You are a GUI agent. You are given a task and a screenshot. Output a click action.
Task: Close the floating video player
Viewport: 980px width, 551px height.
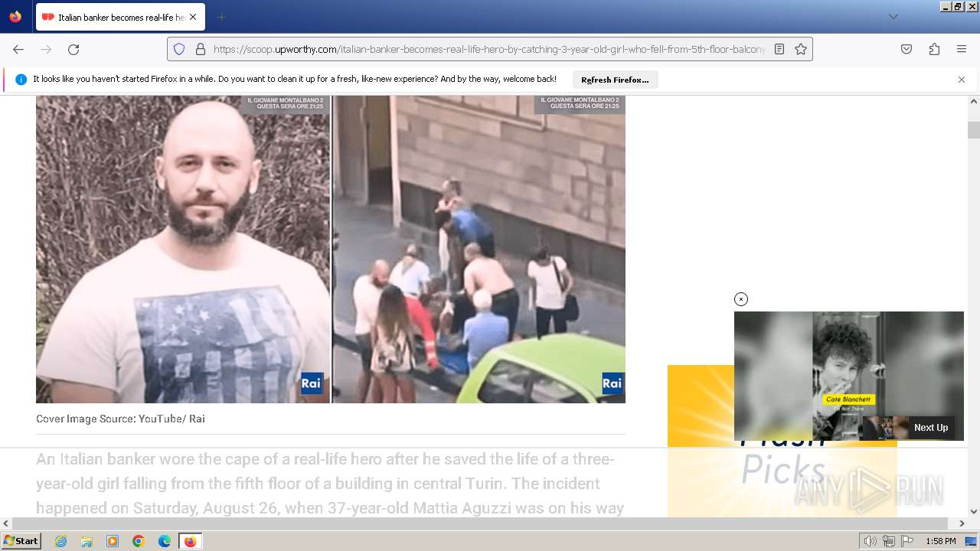740,299
